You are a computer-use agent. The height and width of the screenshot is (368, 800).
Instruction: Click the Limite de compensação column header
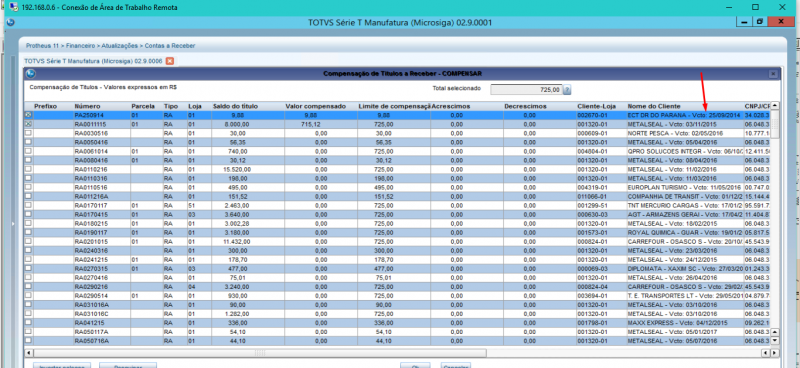tap(394, 106)
